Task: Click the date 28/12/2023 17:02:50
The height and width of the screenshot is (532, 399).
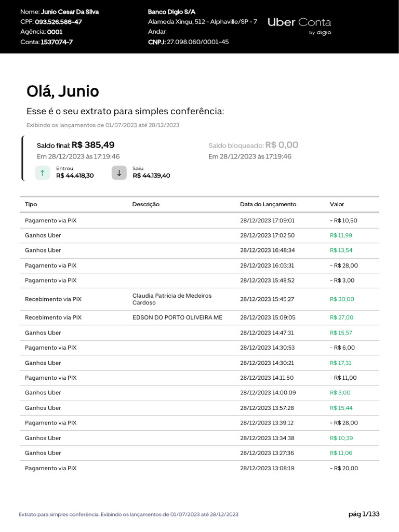Action: coord(268,235)
